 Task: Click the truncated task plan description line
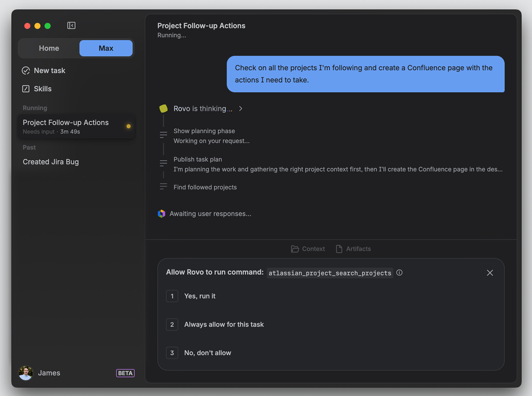pyautogui.click(x=338, y=169)
